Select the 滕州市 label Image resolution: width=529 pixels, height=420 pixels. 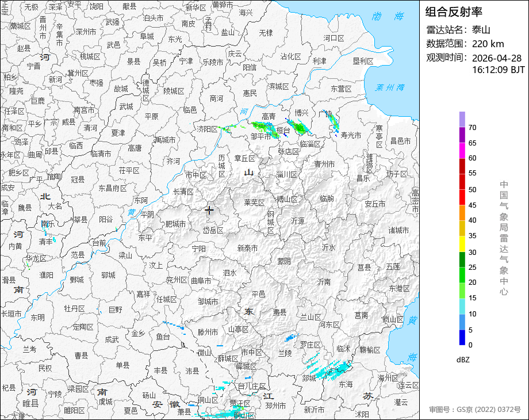[208, 332]
